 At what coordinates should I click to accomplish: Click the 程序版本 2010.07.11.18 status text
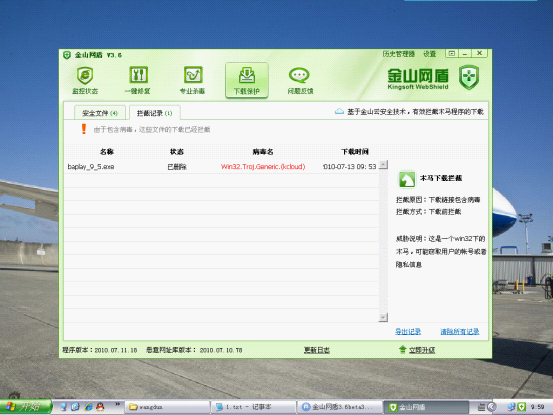point(100,350)
